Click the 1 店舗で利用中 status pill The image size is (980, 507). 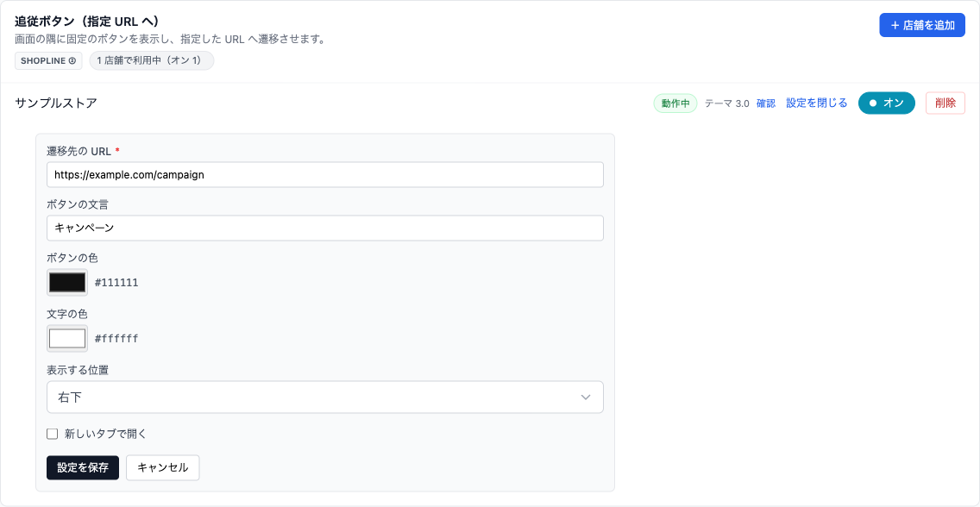152,60
